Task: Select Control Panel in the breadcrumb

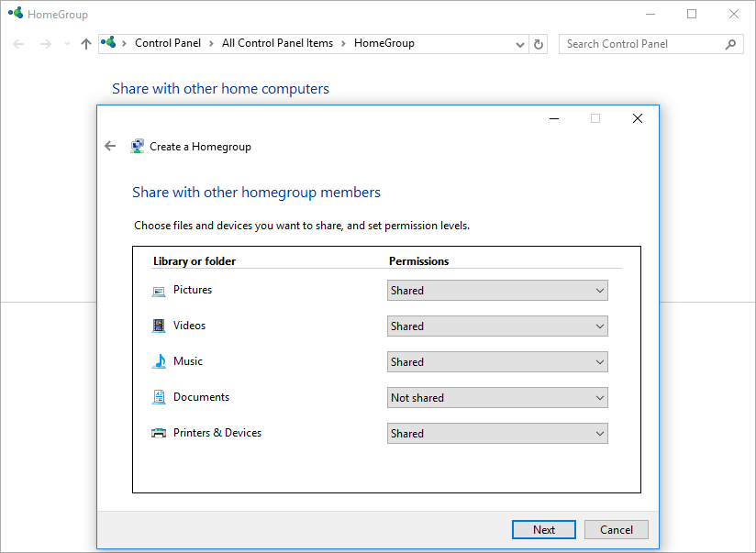Action: click(167, 43)
